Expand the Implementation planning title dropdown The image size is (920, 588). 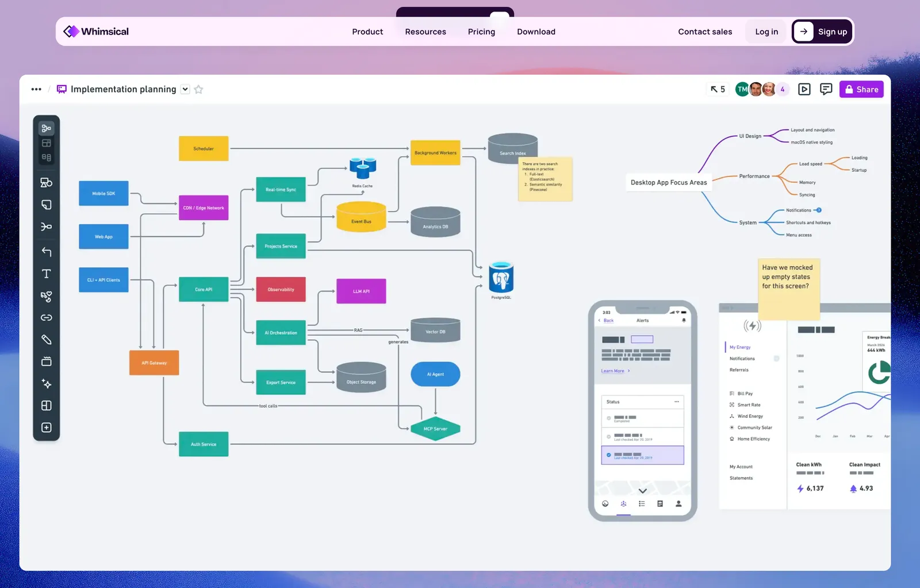185,89
